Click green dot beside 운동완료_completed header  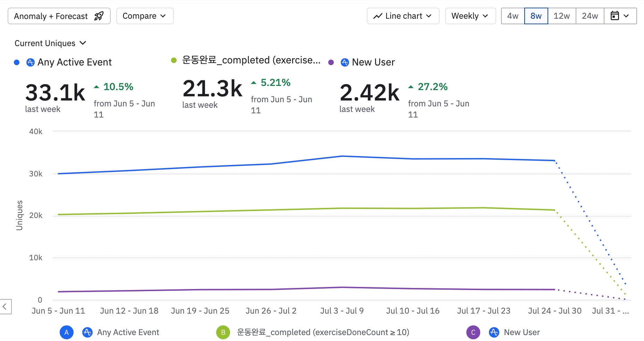pyautogui.click(x=174, y=60)
